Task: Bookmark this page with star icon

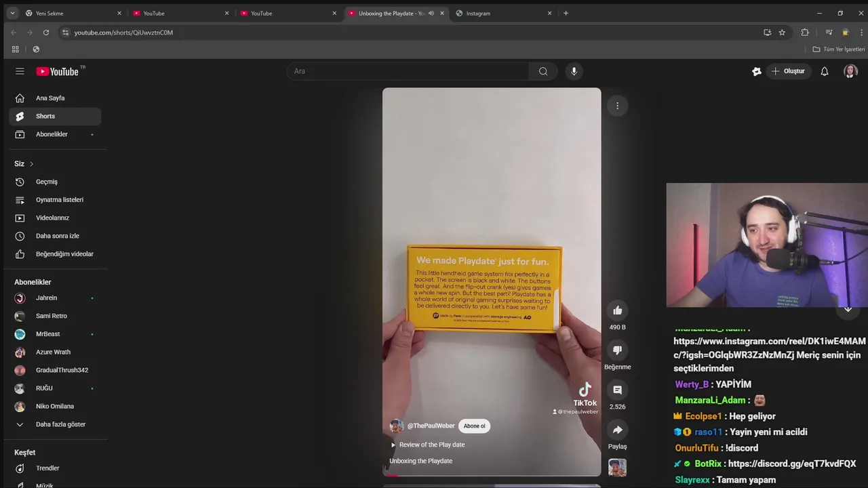Action: (x=782, y=33)
